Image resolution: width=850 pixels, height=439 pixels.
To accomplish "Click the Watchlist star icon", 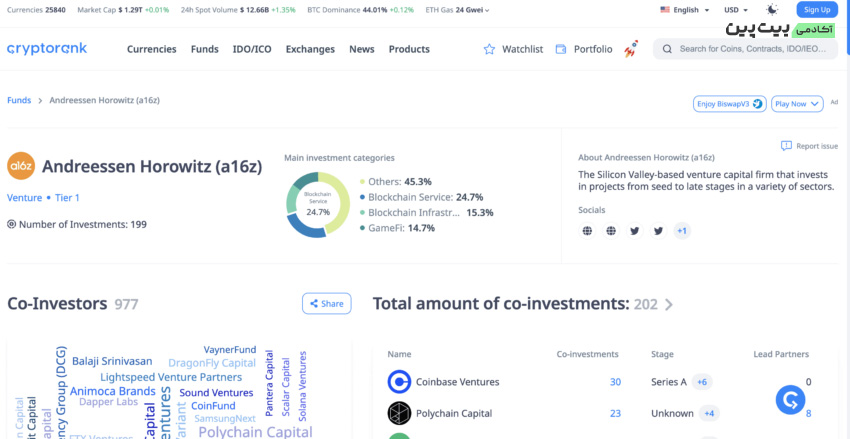I will point(489,49).
